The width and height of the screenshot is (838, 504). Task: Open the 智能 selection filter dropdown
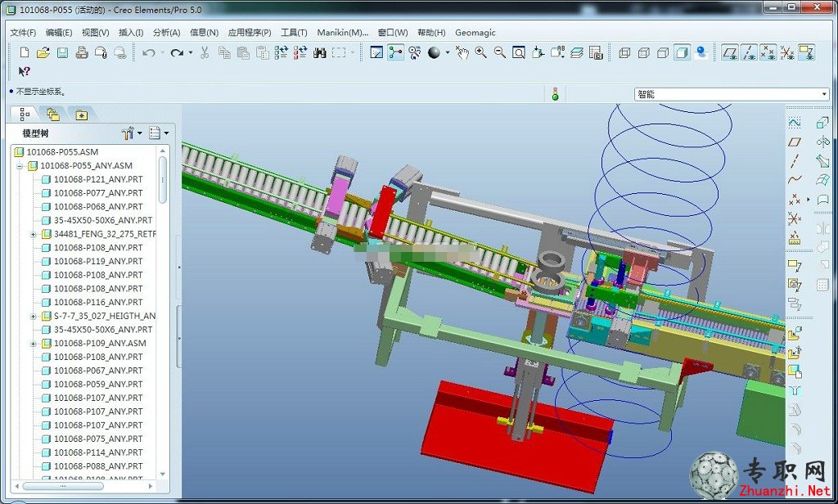[731, 94]
